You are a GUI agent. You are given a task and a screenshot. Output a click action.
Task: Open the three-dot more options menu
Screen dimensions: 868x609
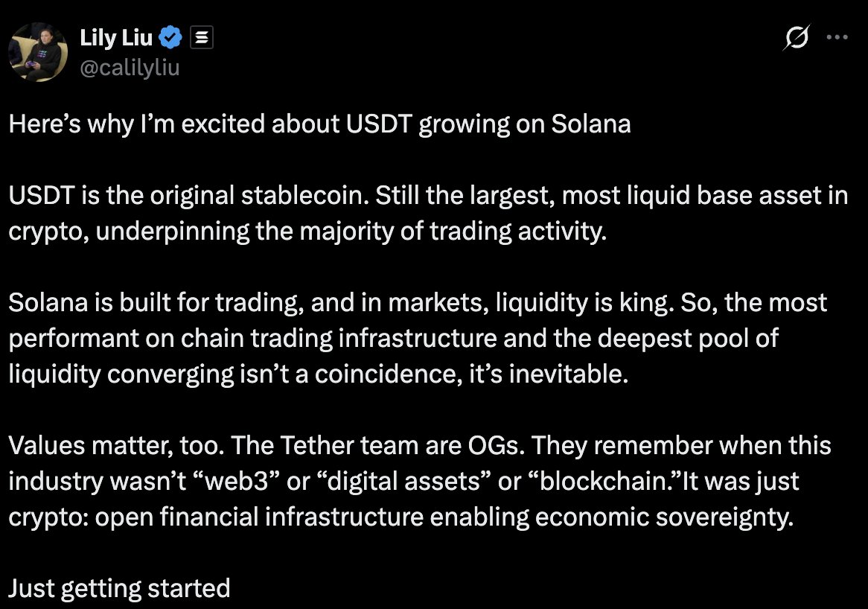(x=837, y=37)
